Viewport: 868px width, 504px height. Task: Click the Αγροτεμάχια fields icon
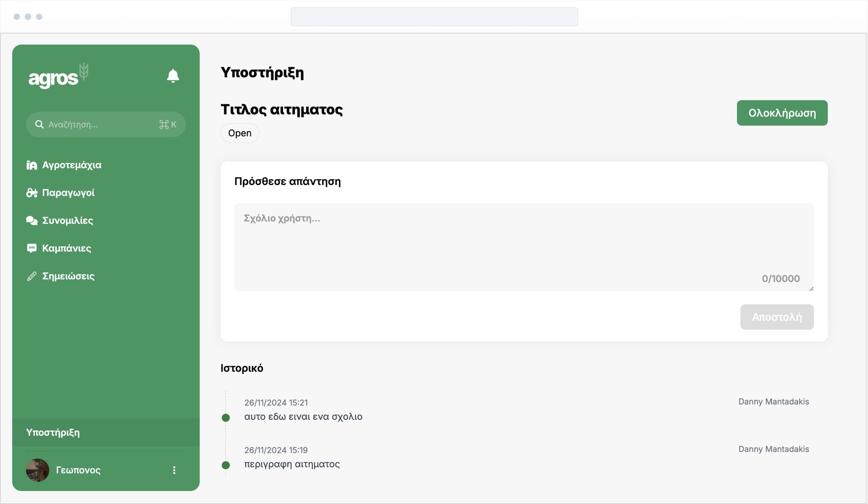pyautogui.click(x=32, y=165)
